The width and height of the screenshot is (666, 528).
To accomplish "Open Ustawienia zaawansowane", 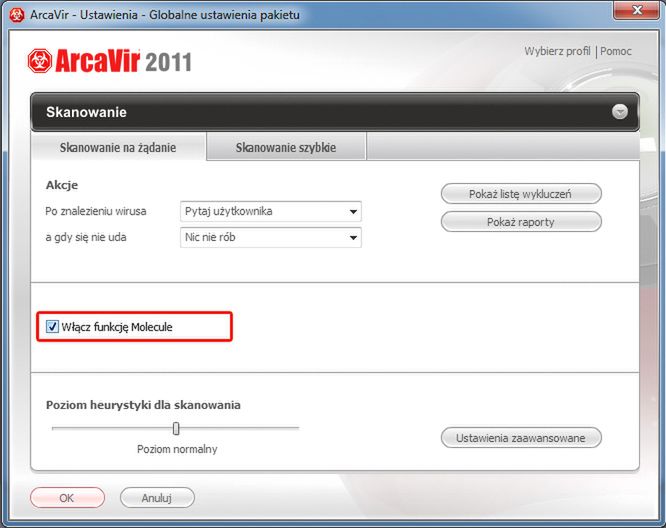I will pos(521,438).
